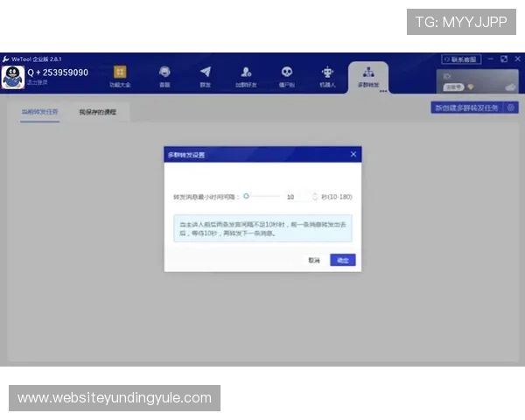
Task: Click the QQ penguin avatar
Action: coord(13,77)
